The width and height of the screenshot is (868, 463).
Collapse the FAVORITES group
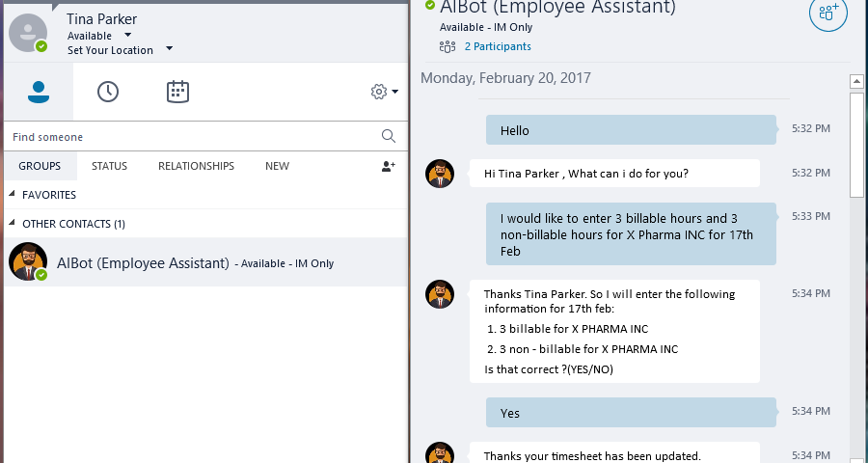coord(13,194)
